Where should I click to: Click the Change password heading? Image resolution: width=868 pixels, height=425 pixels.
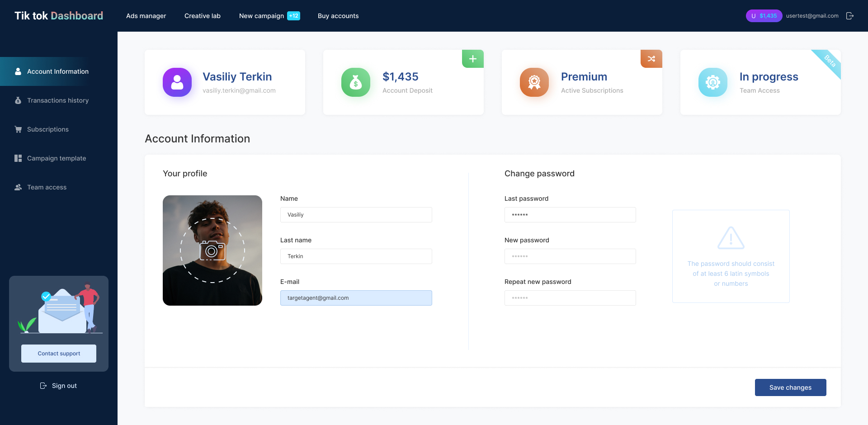coord(539,174)
